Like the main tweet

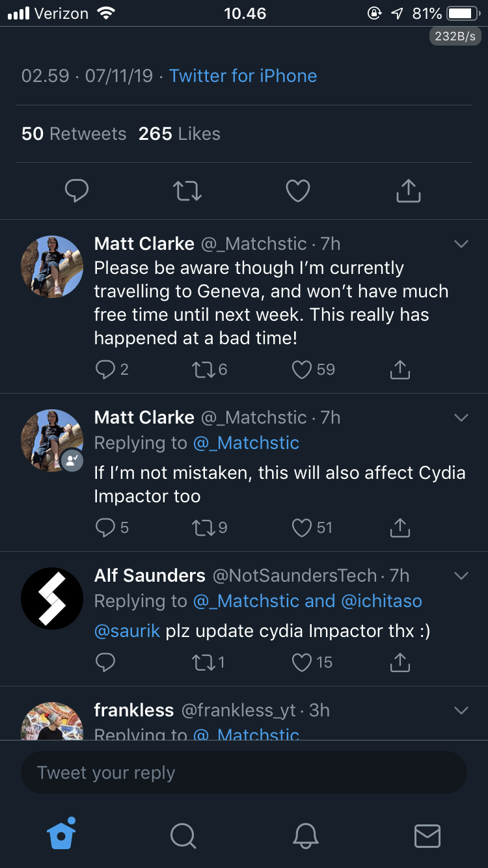click(298, 191)
